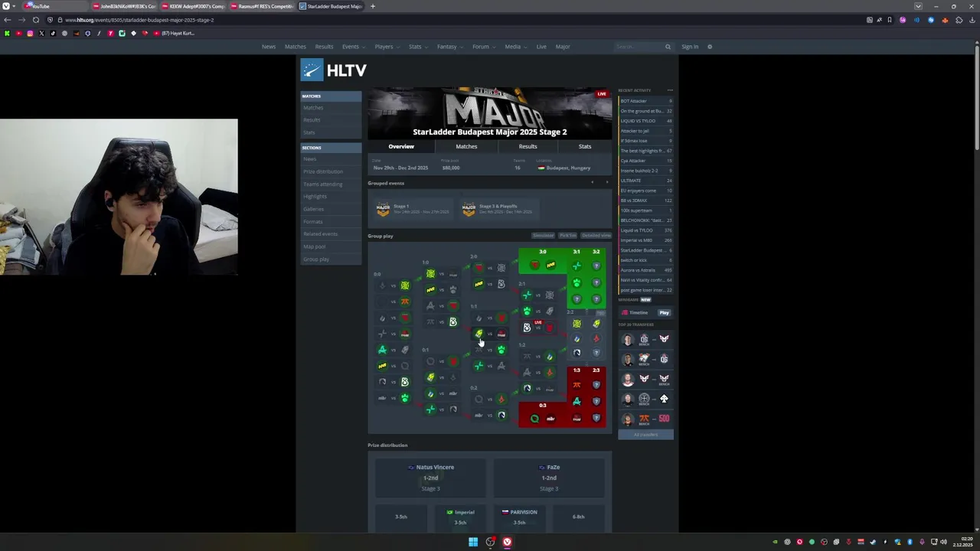The width and height of the screenshot is (980, 551).
Task: Click the Play button for Timeline minigame
Action: (664, 312)
